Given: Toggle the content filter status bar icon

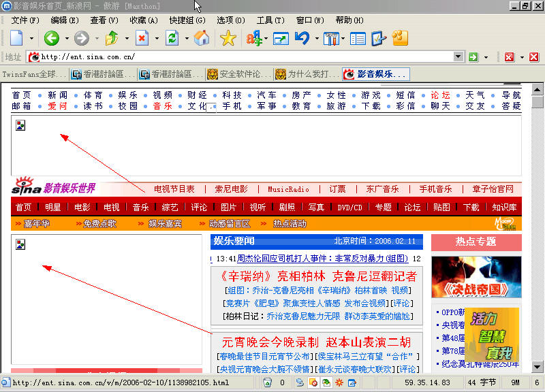Looking at the screenshot, I should [x=326, y=382].
